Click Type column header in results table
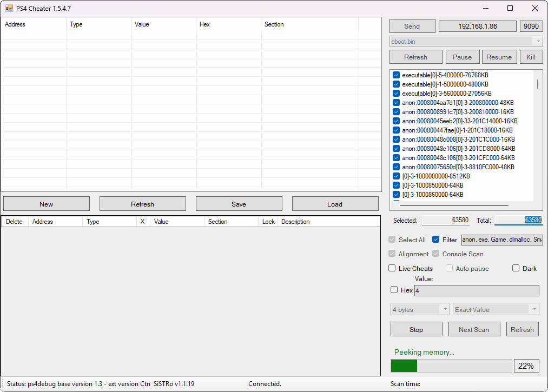The height and width of the screenshot is (392, 548). point(99,24)
